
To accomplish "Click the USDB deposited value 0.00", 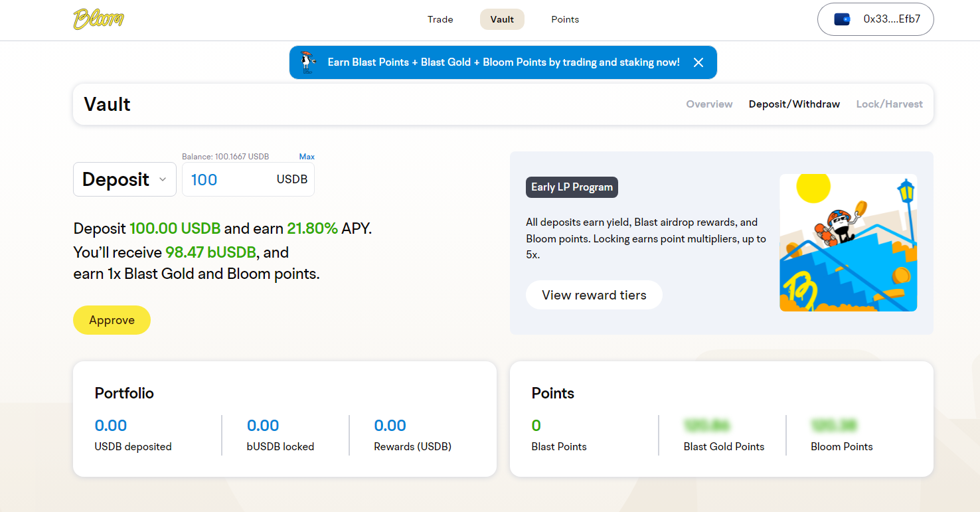I will [111, 426].
